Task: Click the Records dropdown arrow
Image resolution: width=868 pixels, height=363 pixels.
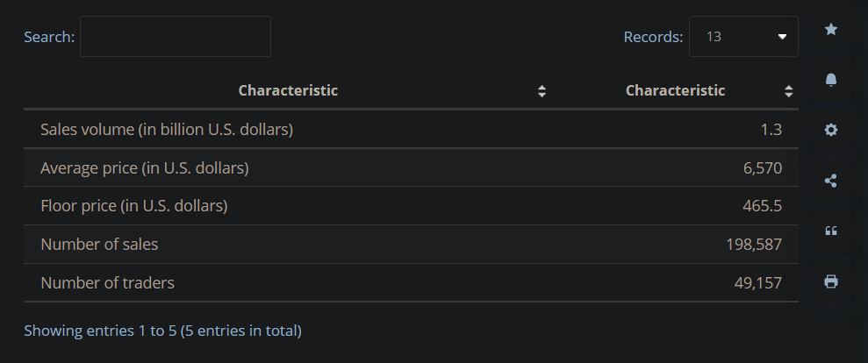Action: 782,37
